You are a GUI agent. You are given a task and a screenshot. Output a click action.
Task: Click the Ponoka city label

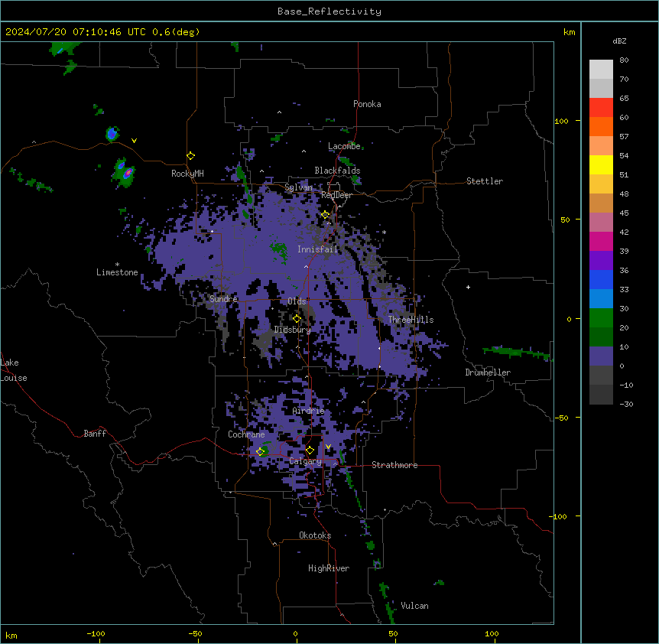click(367, 104)
